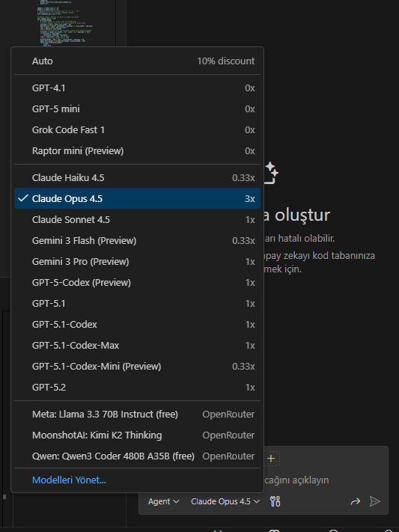
Task: Select the Auto model option
Action: coord(137,61)
